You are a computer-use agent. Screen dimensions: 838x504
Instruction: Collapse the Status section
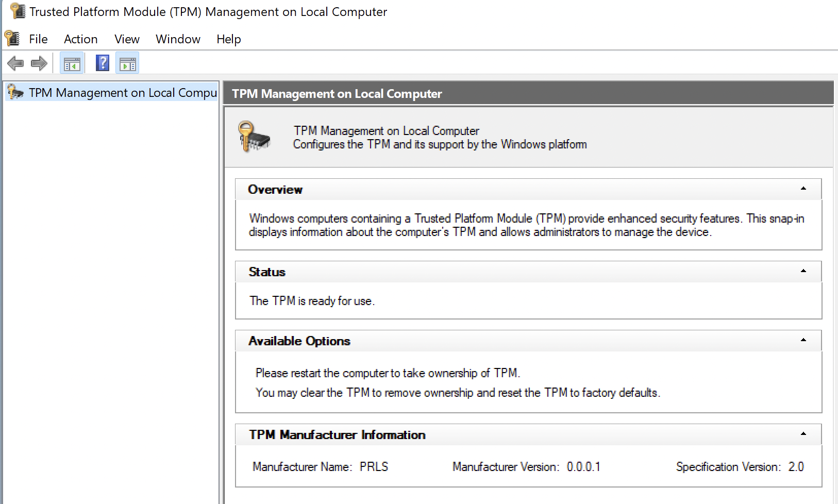[x=803, y=272]
